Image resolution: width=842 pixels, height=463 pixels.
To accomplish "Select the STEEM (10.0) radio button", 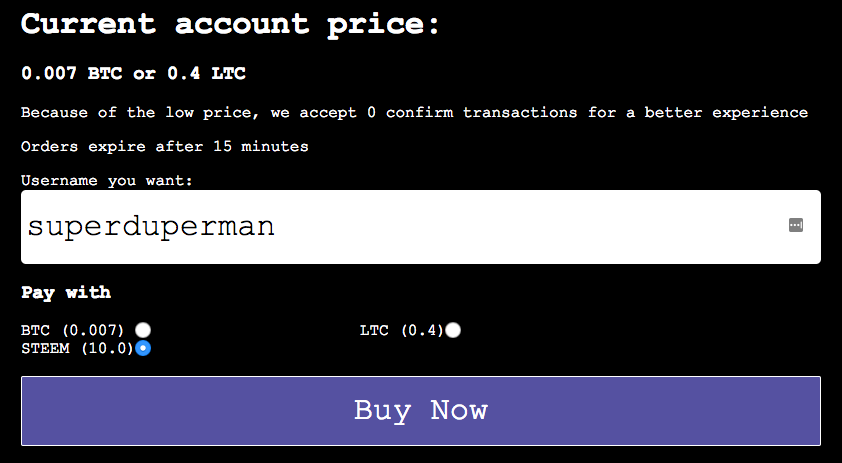I will tap(143, 348).
